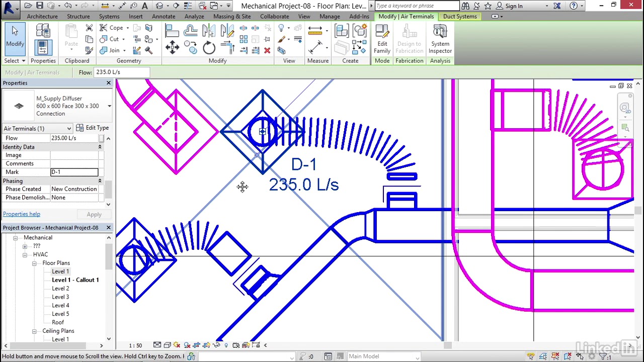
Task: Click the Move tool icon
Action: click(172, 48)
